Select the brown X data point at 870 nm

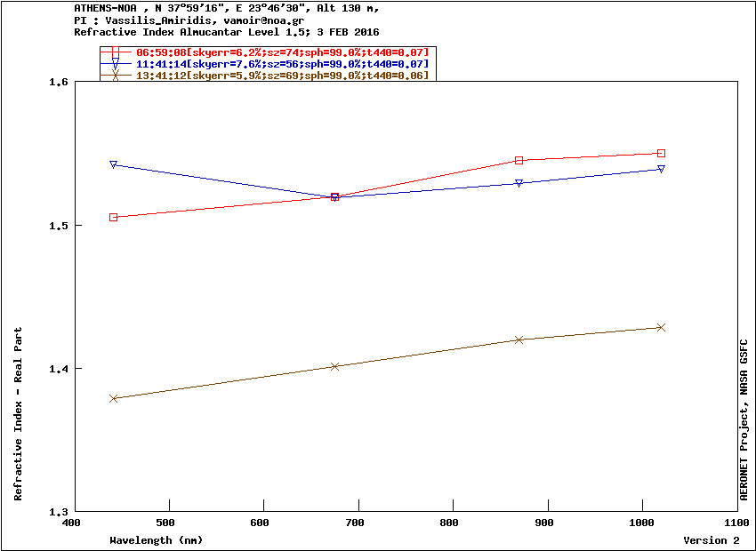pyautogui.click(x=519, y=339)
